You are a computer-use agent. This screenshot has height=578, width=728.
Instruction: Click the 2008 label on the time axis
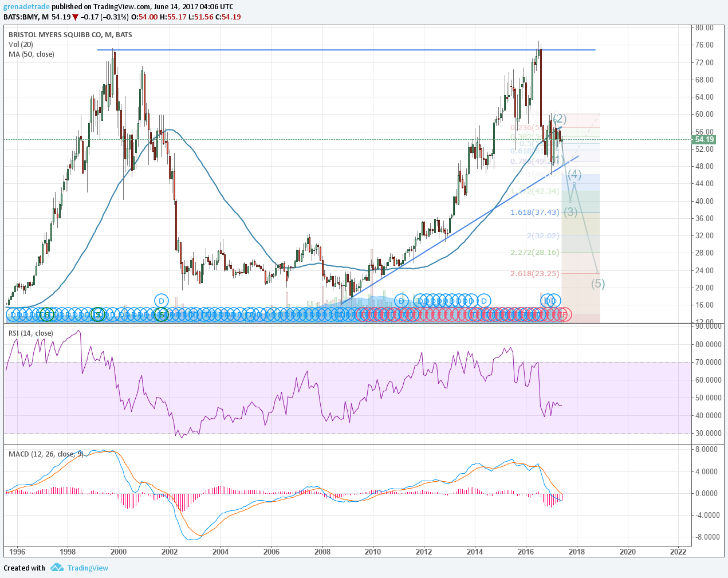point(322,552)
